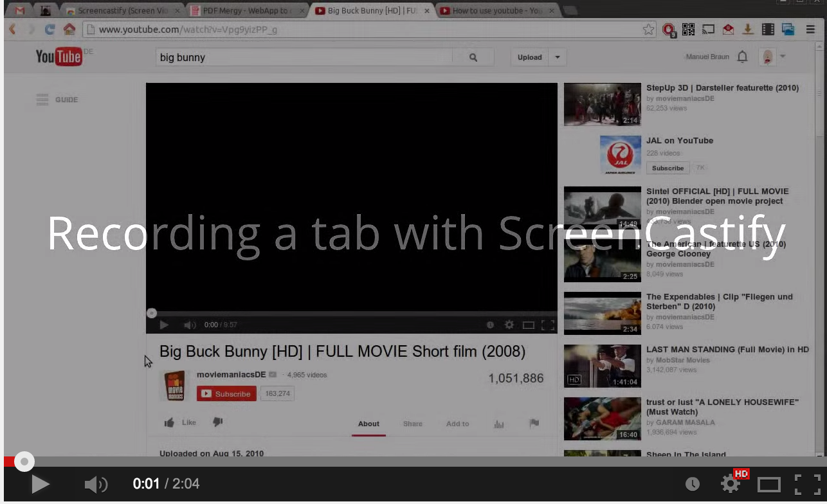Toggle fullscreen on the embedded player
Image resolution: width=827 pixels, height=504 pixels.
tap(548, 325)
